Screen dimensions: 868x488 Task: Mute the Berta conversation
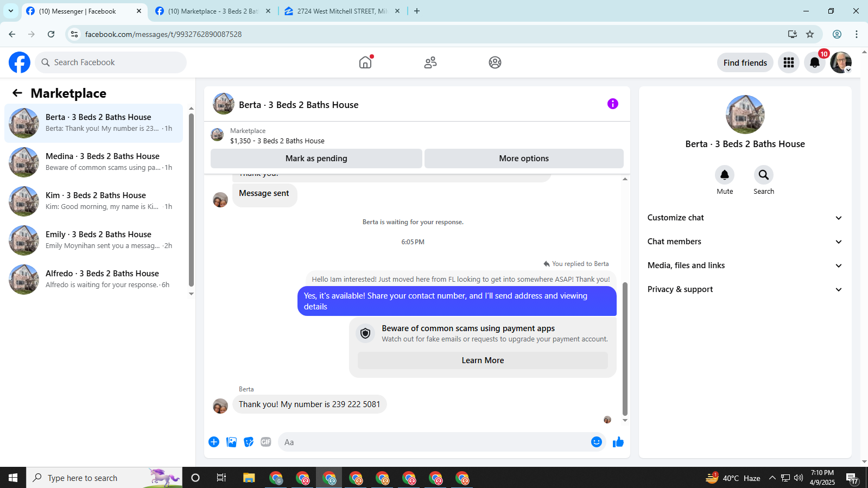coord(725,175)
